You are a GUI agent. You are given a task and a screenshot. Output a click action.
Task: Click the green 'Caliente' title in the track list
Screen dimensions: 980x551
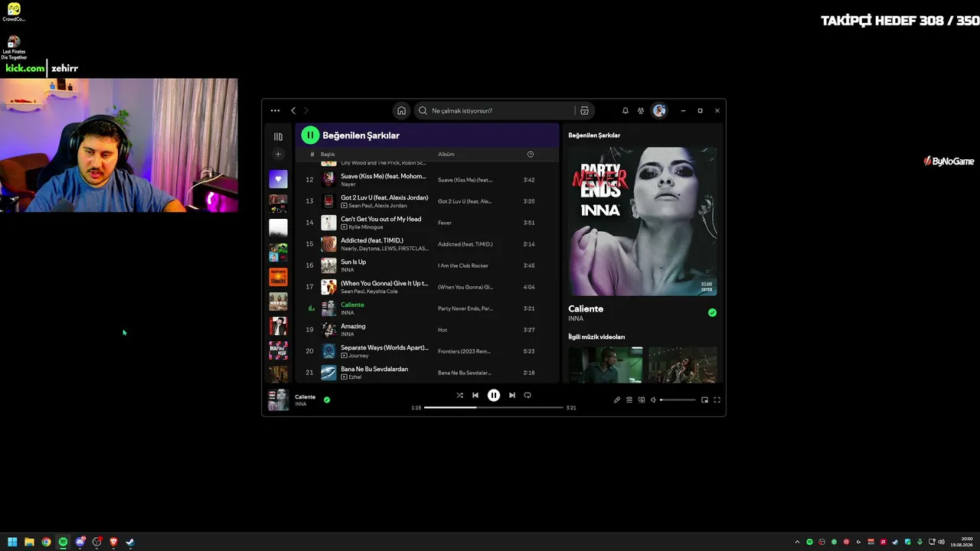[352, 305]
